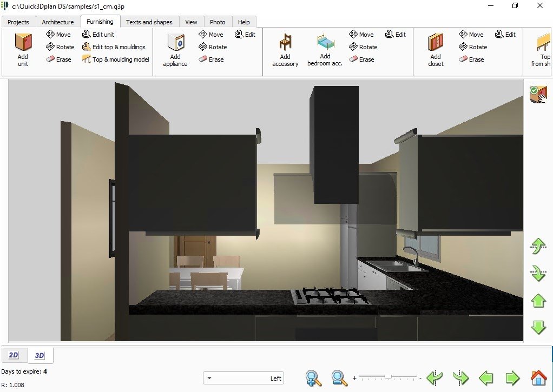Image resolution: width=553 pixels, height=392 pixels.
Task: Click the Add appliance icon
Action: [x=176, y=42]
